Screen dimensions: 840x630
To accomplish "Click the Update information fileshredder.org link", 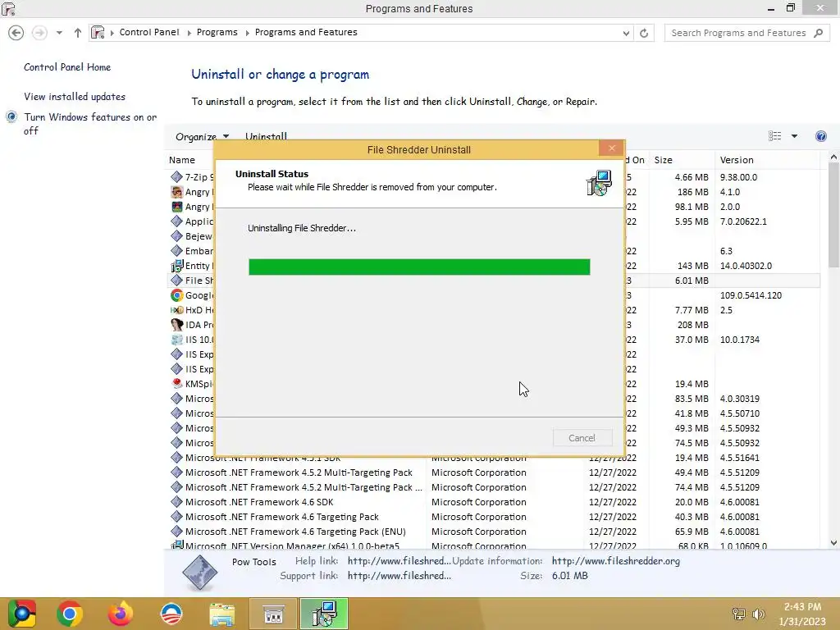I will click(x=615, y=561).
